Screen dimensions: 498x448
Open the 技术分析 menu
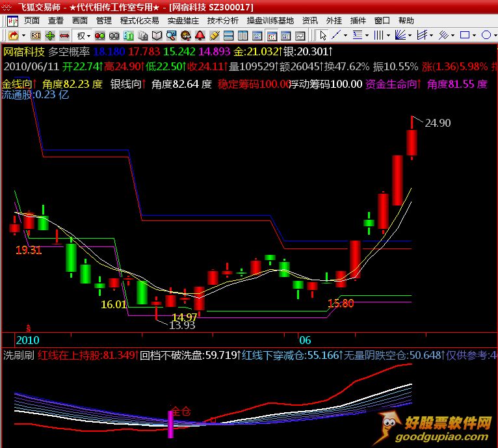tap(222, 21)
